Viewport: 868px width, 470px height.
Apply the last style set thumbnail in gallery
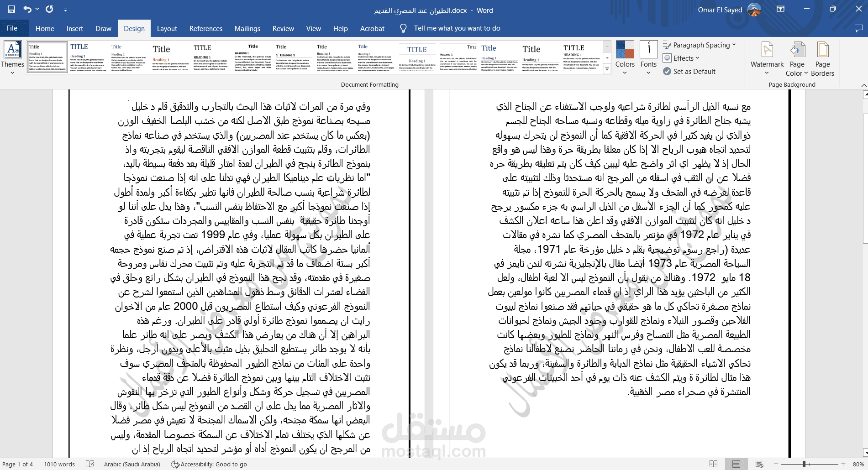[x=581, y=57]
